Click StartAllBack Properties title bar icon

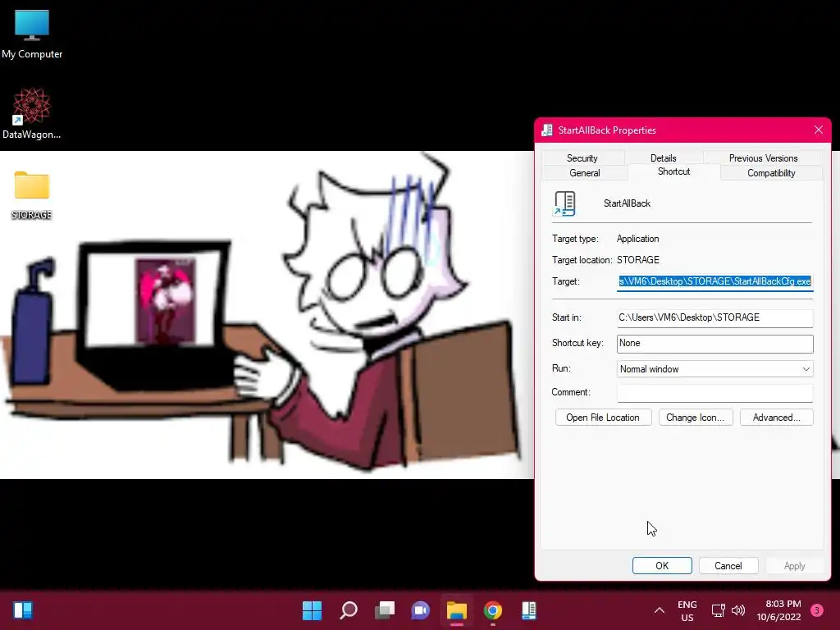[547, 130]
